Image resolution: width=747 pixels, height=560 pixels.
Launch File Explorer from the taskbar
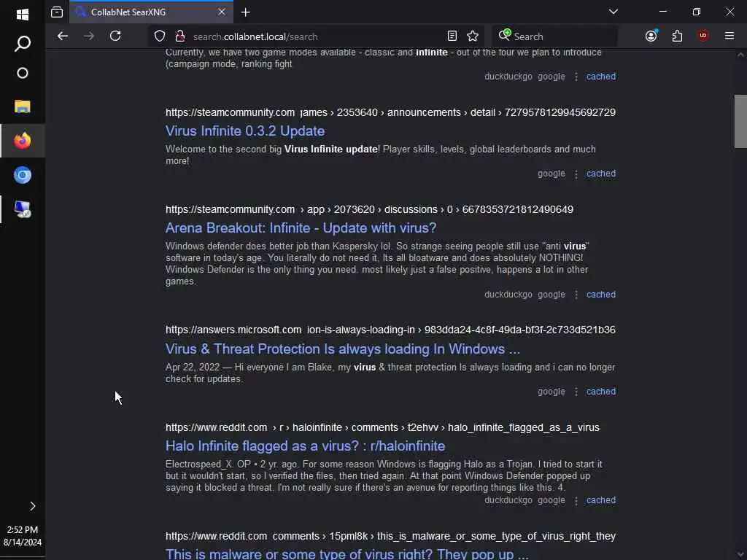coord(23,106)
